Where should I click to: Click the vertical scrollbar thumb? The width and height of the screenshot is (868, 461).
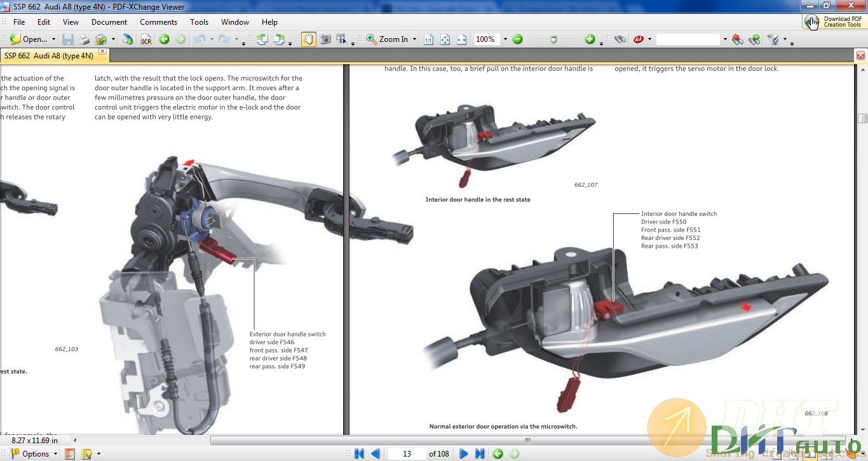tap(862, 118)
